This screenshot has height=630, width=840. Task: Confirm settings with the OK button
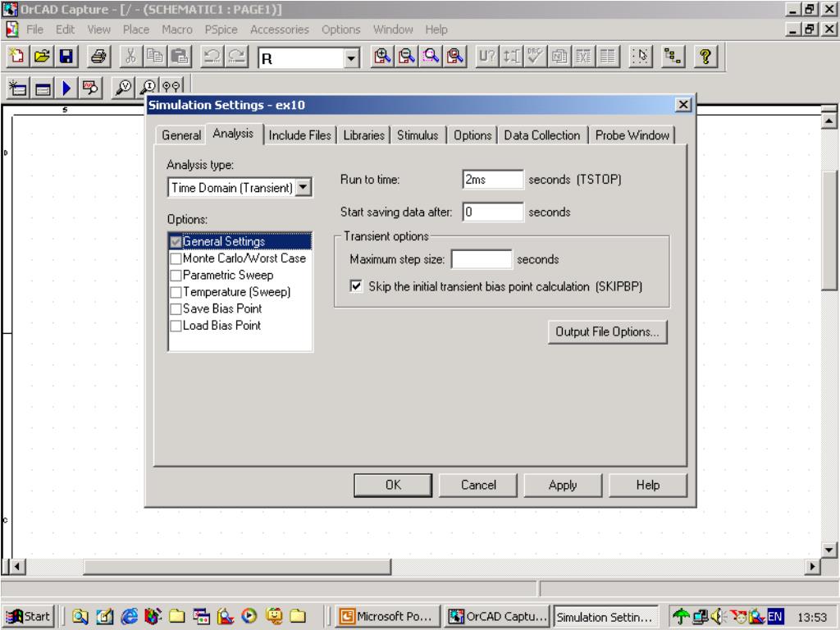[393, 486]
